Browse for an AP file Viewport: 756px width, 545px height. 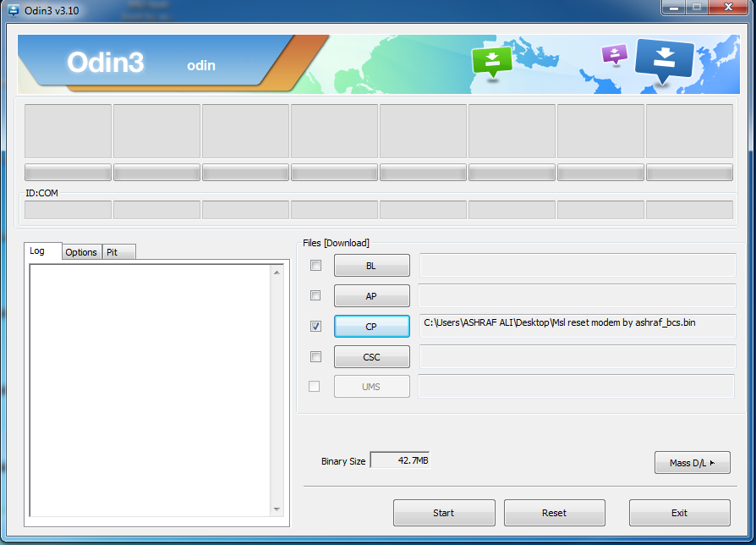372,296
